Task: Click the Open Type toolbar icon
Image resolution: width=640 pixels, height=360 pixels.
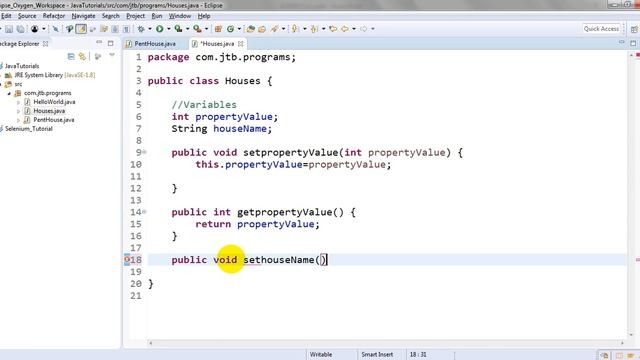Action: coord(251,29)
